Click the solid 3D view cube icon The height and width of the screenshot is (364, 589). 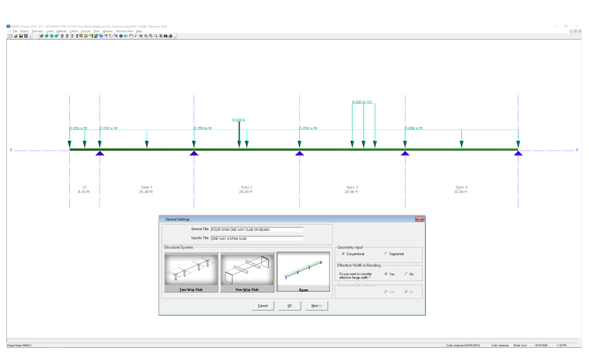click(52, 36)
